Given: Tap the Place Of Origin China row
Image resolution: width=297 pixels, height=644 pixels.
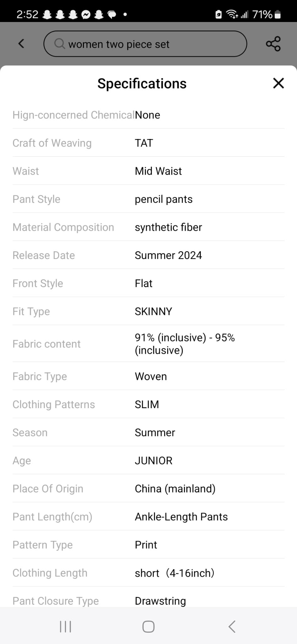Looking at the screenshot, I should tap(148, 489).
